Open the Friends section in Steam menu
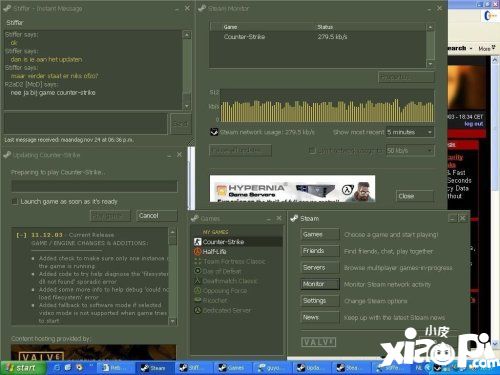 320,251
